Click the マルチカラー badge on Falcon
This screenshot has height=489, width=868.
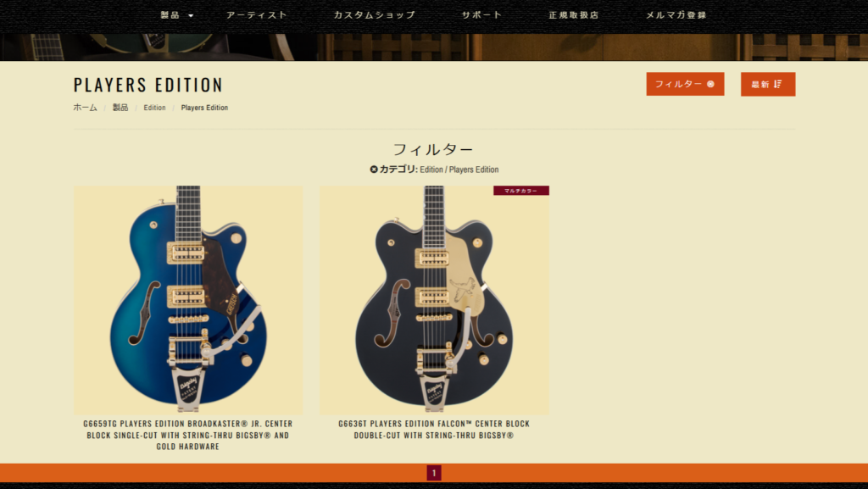(521, 191)
